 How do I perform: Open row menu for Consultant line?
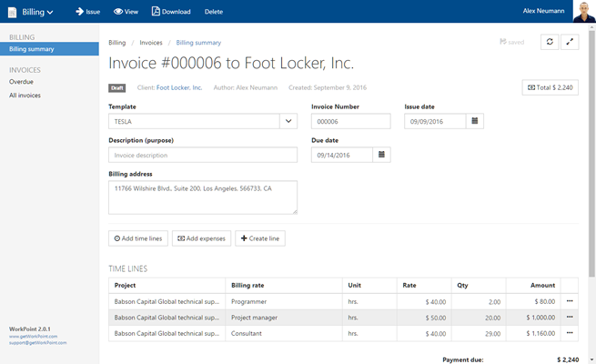[x=570, y=334]
